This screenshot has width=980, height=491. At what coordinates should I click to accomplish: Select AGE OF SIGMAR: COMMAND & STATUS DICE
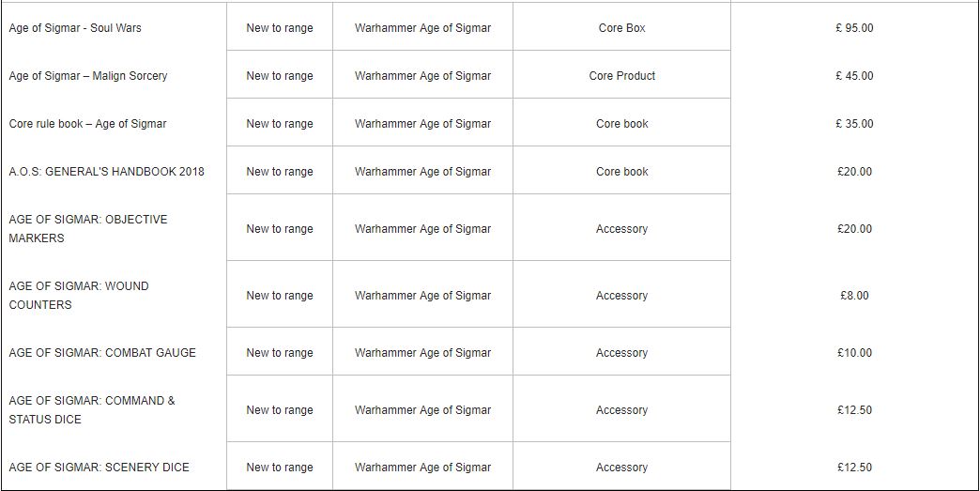click(92, 409)
